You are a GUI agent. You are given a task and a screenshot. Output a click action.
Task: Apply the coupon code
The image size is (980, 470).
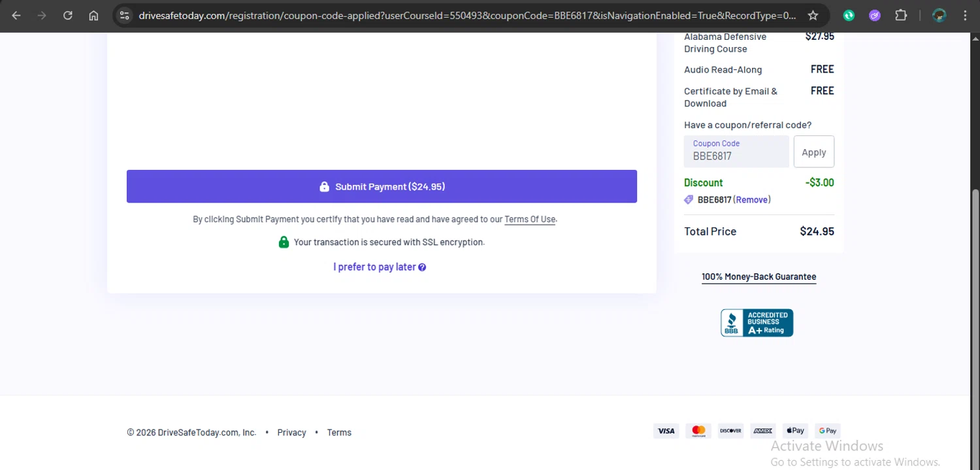tap(814, 152)
